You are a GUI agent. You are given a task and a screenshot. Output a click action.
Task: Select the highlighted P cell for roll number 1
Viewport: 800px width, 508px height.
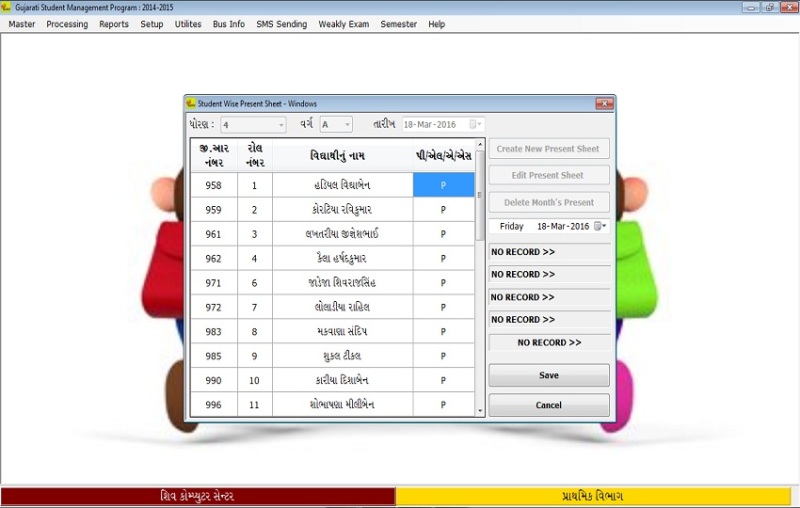click(x=443, y=185)
